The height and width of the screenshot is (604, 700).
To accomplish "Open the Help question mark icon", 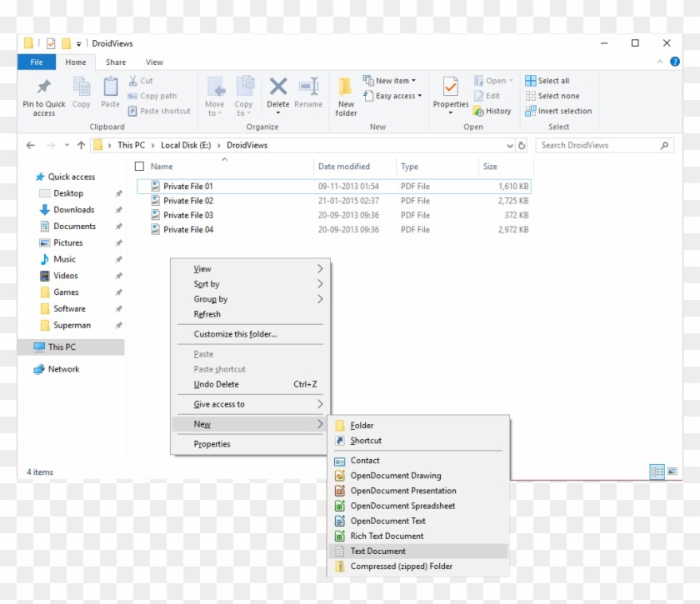I will 674,62.
